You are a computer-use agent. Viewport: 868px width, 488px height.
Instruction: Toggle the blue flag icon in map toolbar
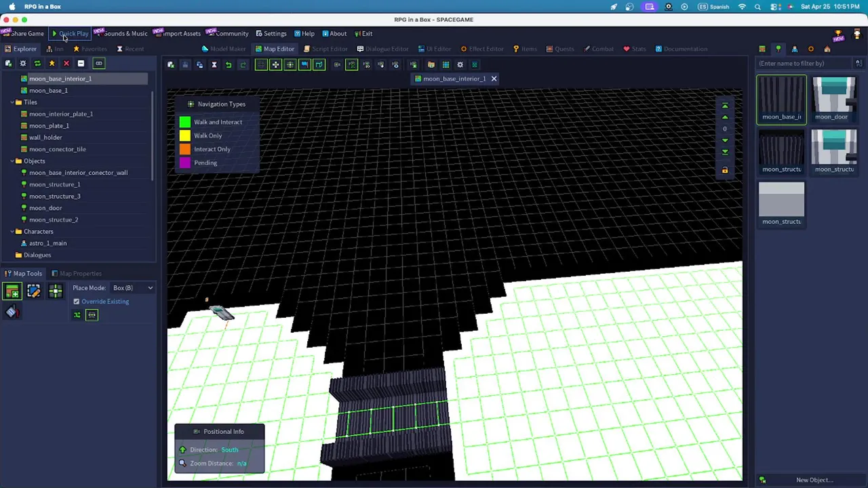tap(304, 65)
